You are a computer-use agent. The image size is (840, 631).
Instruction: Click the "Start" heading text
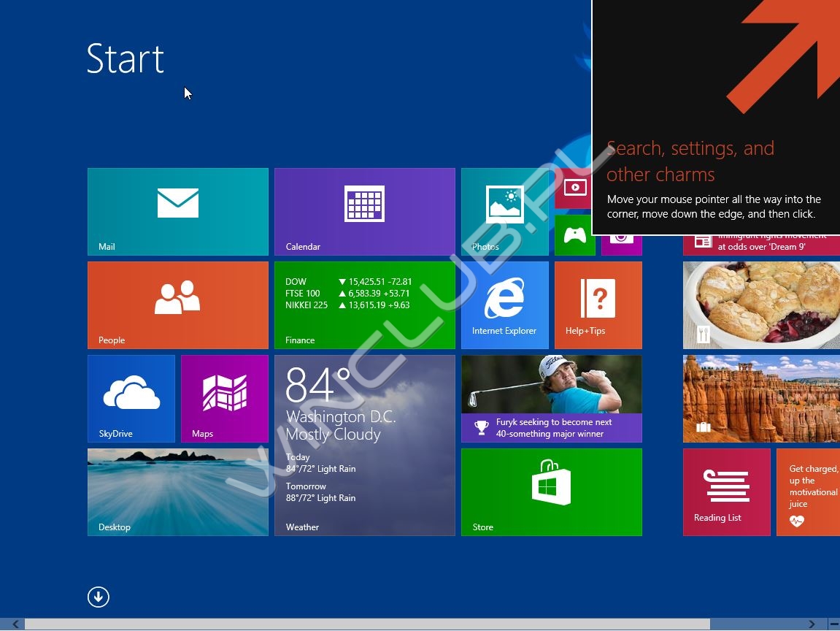point(126,58)
